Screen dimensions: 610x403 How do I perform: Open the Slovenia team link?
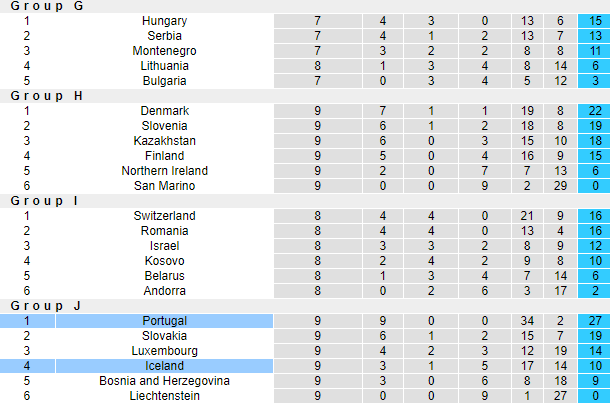[164, 126]
